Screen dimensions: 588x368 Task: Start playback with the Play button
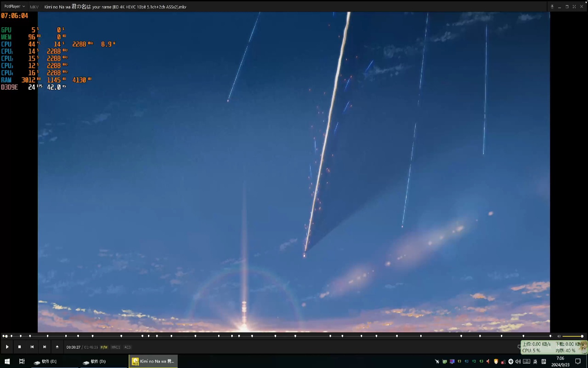click(7, 347)
